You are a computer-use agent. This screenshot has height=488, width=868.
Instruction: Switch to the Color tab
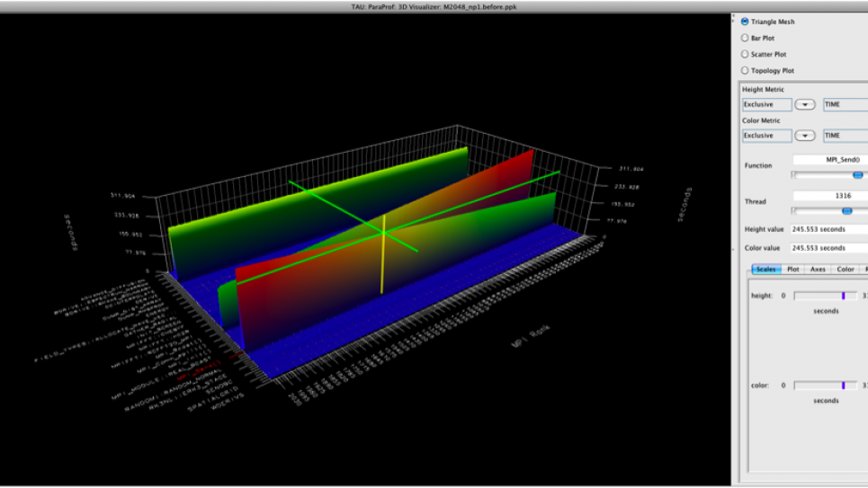[846, 269]
